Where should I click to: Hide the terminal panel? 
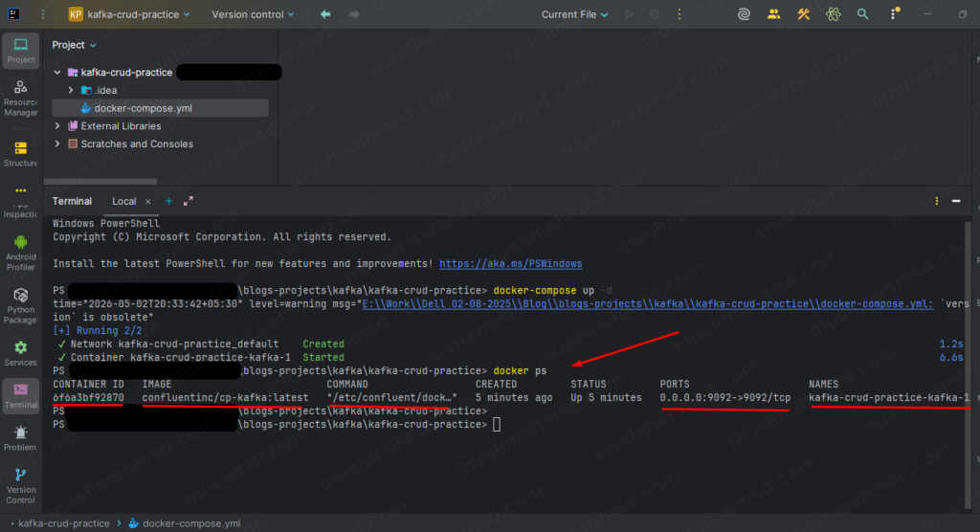click(956, 201)
